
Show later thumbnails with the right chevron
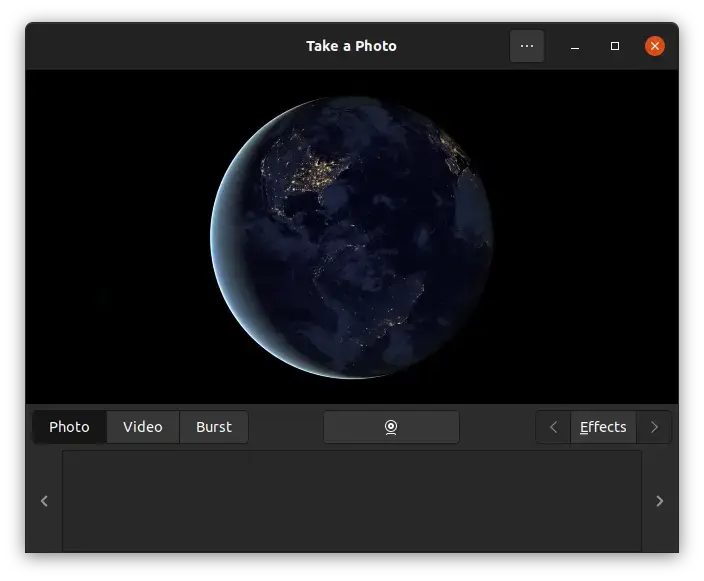tap(660, 501)
